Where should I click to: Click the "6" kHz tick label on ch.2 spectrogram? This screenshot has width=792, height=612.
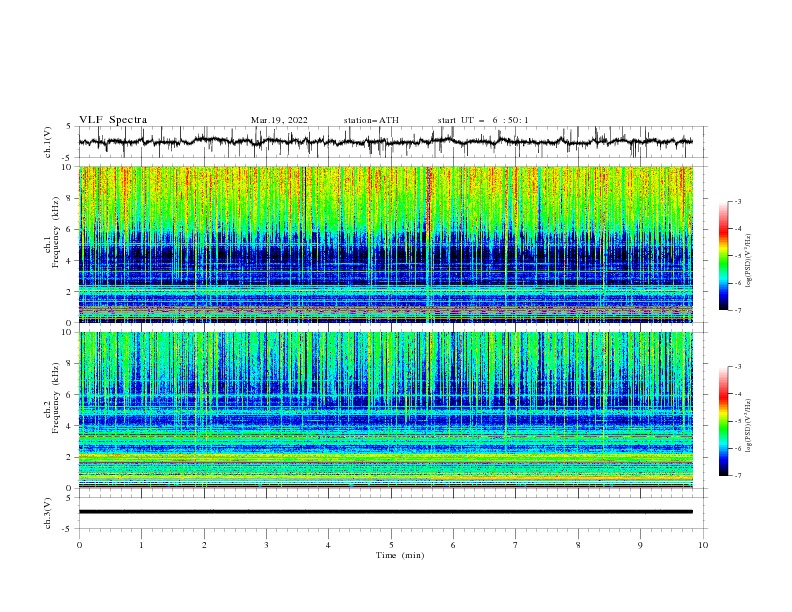pos(70,394)
